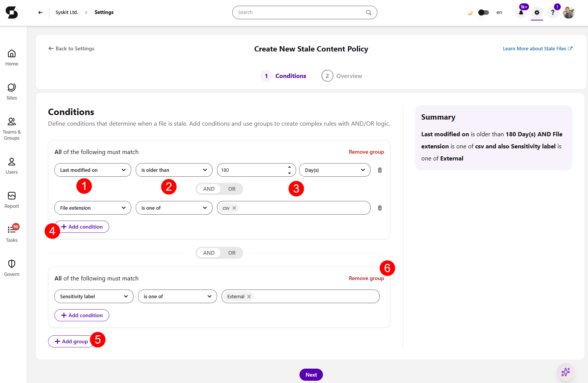Add condition to the first group

(82, 227)
